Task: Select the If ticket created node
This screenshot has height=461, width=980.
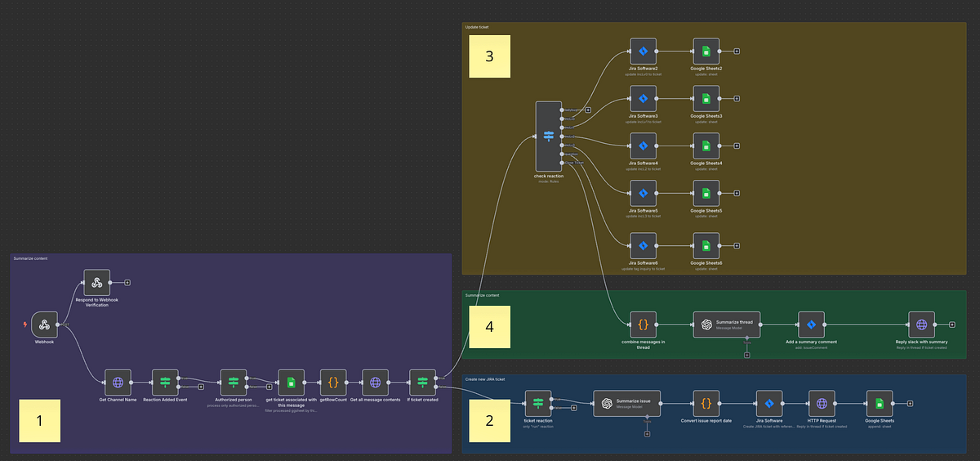Action: click(x=422, y=382)
